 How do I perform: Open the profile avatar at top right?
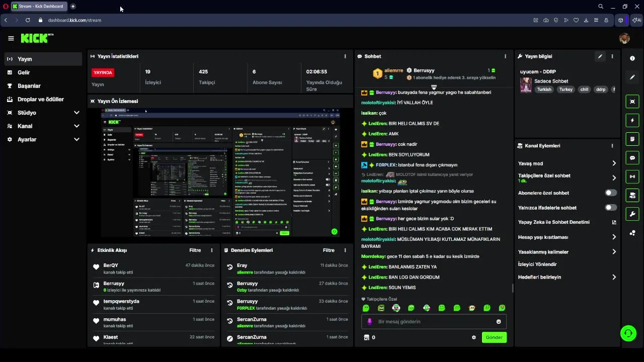coord(624,38)
